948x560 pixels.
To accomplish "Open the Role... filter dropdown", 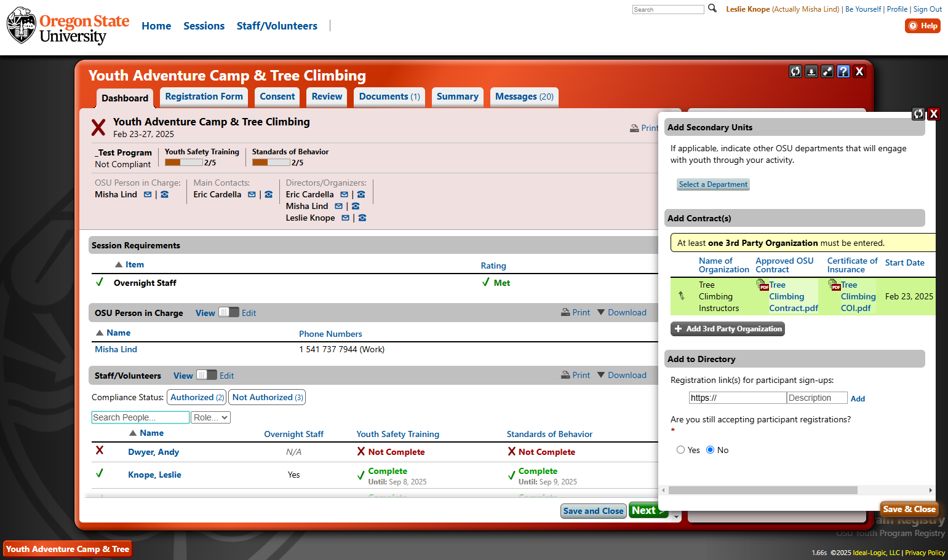I will pos(211,417).
